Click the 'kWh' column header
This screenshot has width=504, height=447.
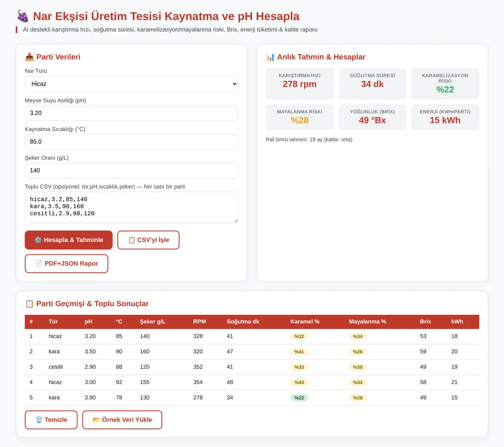tap(457, 322)
